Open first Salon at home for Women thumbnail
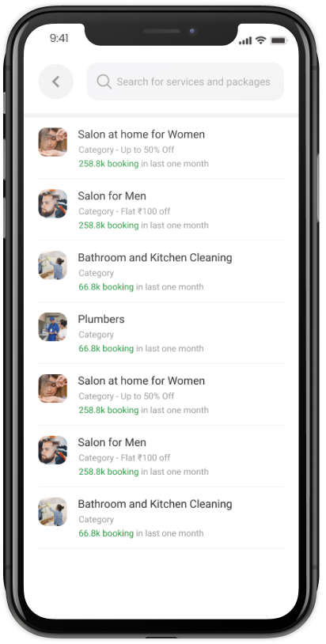 [52, 142]
